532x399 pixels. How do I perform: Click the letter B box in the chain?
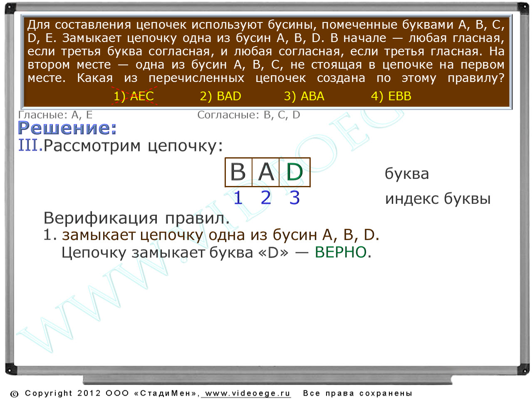(238, 172)
